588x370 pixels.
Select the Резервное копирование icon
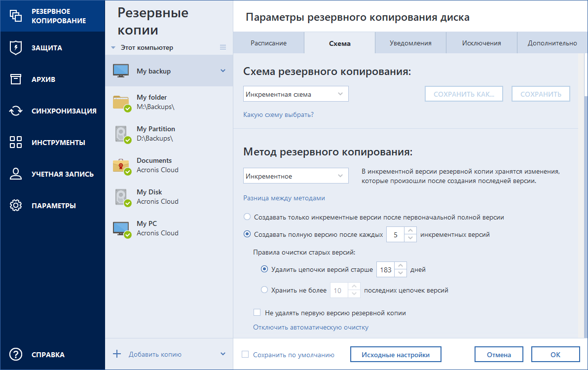pos(16,16)
